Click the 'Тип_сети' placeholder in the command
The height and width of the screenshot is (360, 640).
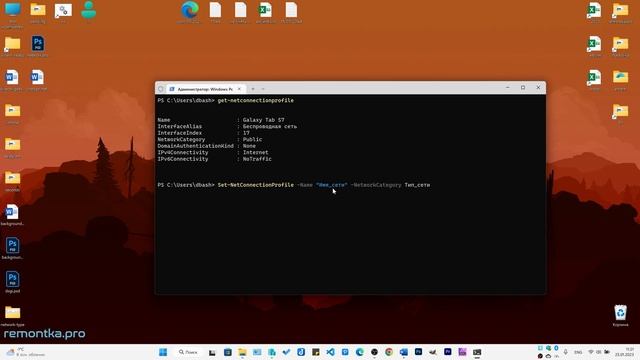pyautogui.click(x=417, y=185)
